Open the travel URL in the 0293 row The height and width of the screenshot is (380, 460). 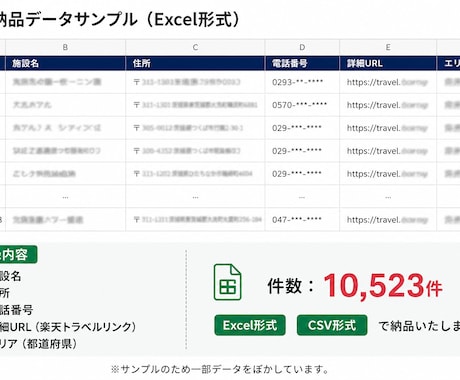coord(387,82)
